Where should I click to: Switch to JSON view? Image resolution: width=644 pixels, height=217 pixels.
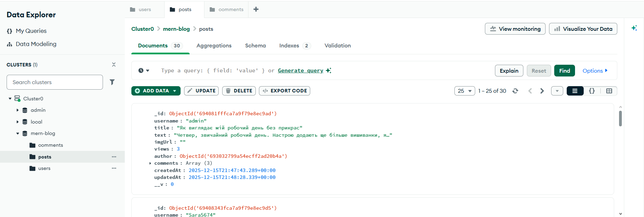click(592, 91)
